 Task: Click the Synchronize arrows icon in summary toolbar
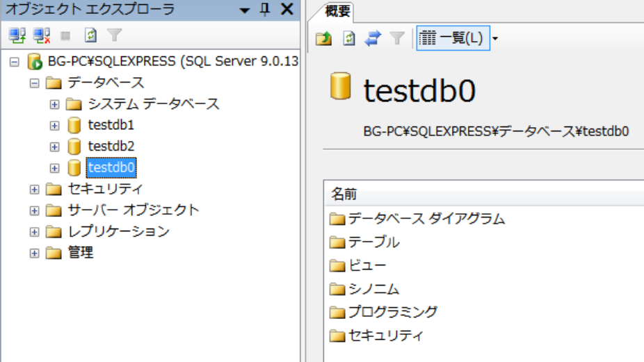click(x=373, y=38)
